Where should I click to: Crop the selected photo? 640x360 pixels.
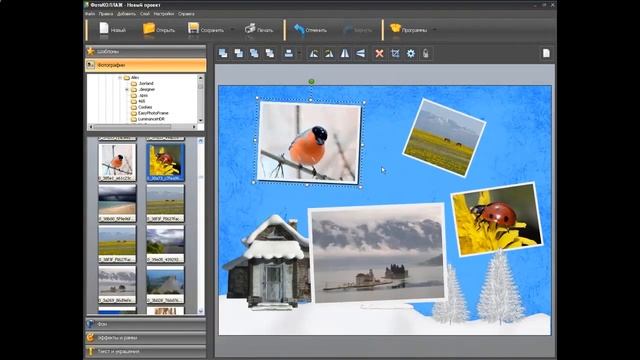(395, 53)
